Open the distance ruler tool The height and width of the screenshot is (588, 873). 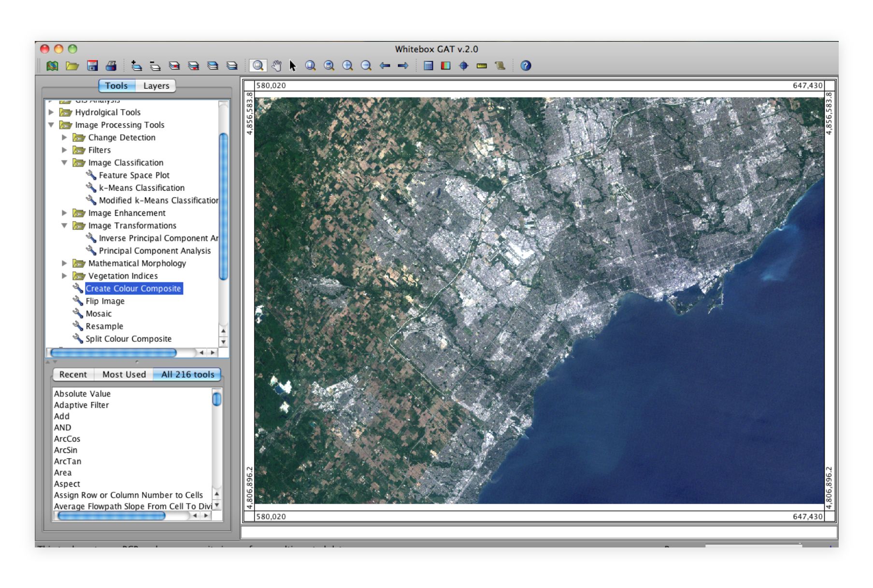pyautogui.click(x=482, y=66)
